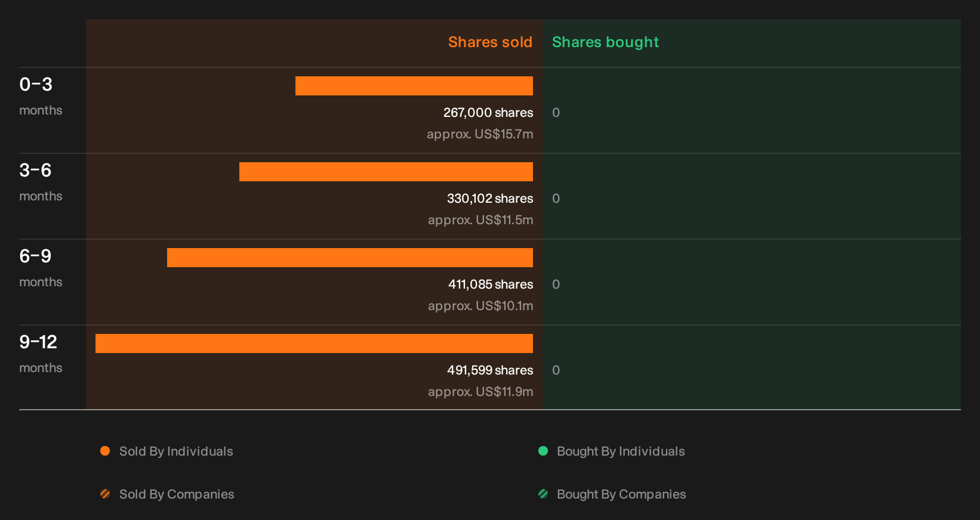The width and height of the screenshot is (980, 520).
Task: Click the 9-12 months row label
Action: [41, 353]
